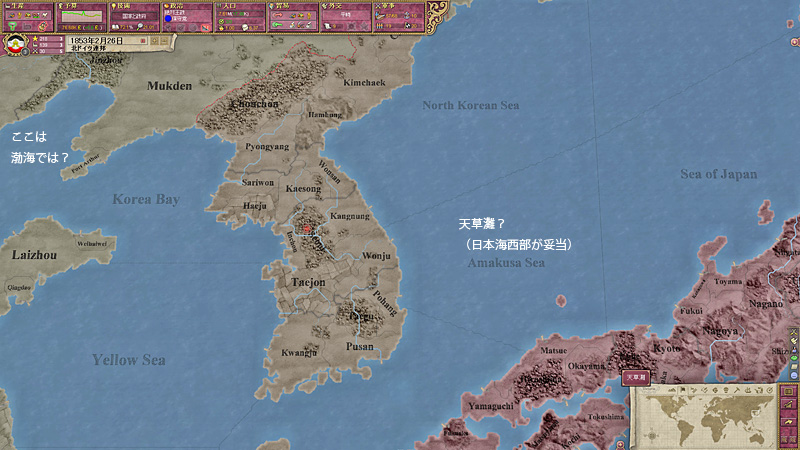The image size is (800, 450).
Task: Click the literacy 72.1% book icon
Action: 116,27
